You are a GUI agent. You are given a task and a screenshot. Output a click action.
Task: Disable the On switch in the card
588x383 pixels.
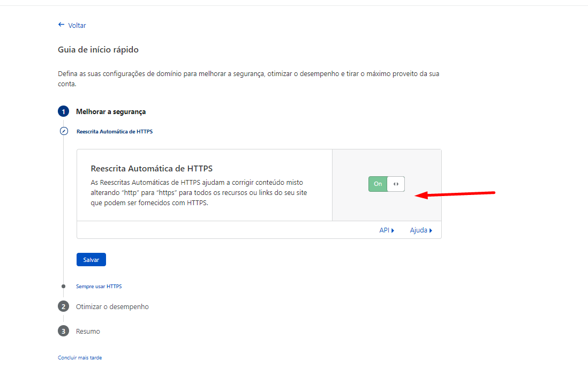coord(378,184)
